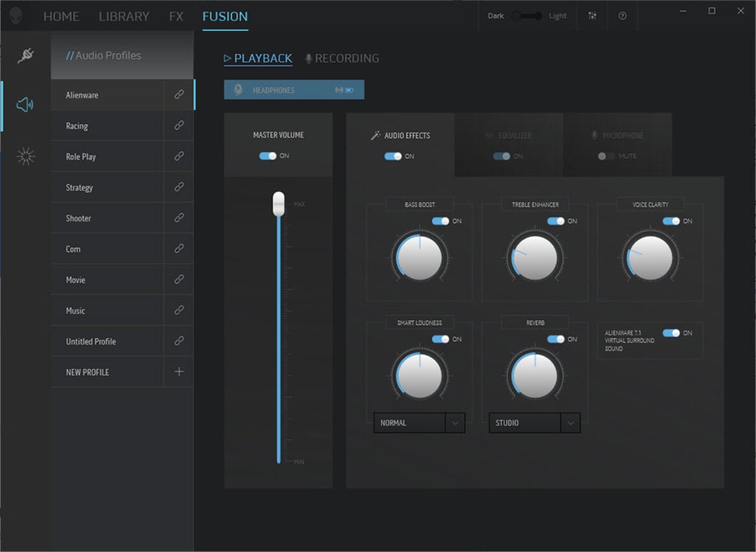Image resolution: width=756 pixels, height=552 pixels.
Task: Click the Alienware head logo
Action: [x=16, y=16]
